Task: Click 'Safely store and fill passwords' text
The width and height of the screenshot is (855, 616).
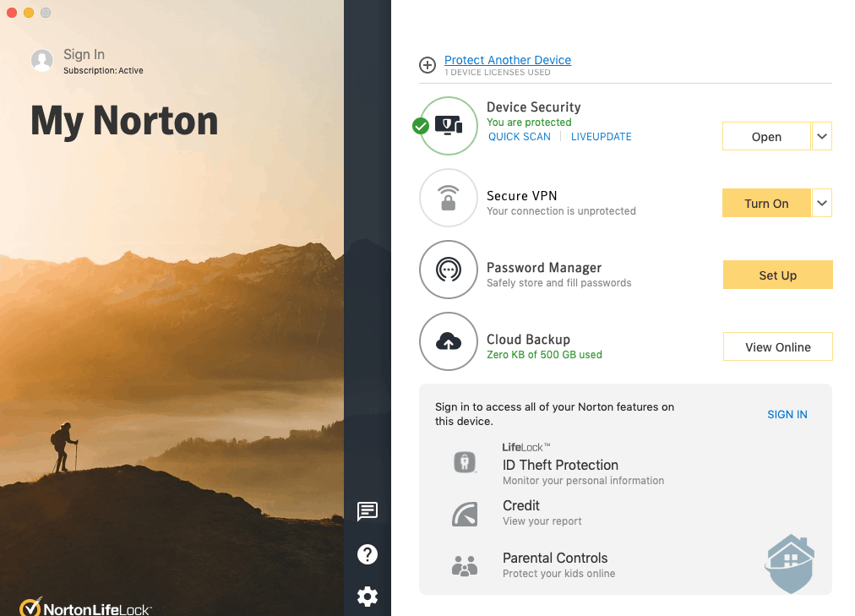Action: [559, 283]
